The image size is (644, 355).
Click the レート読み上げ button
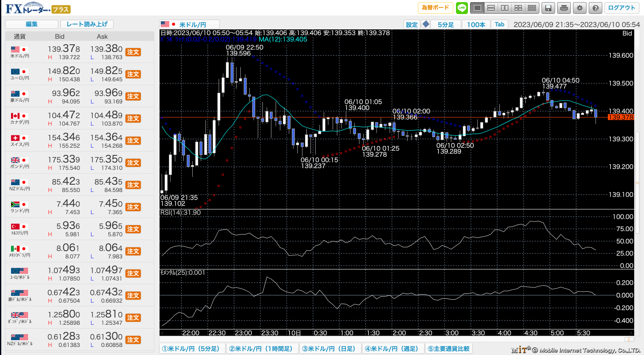(x=87, y=24)
